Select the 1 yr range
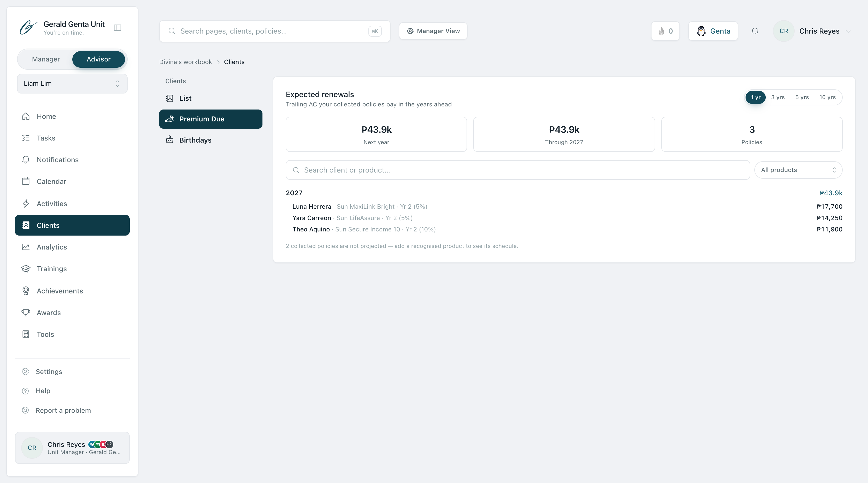 point(755,97)
